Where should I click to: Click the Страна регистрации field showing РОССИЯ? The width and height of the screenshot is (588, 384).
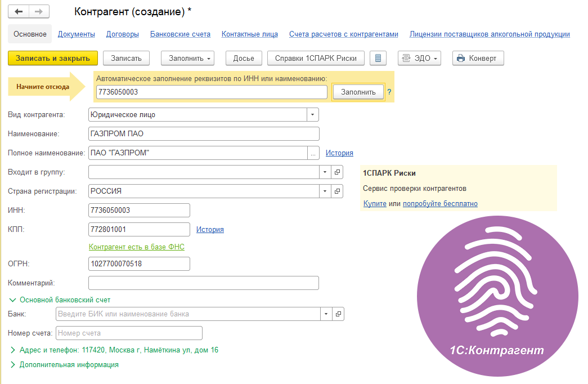point(204,191)
